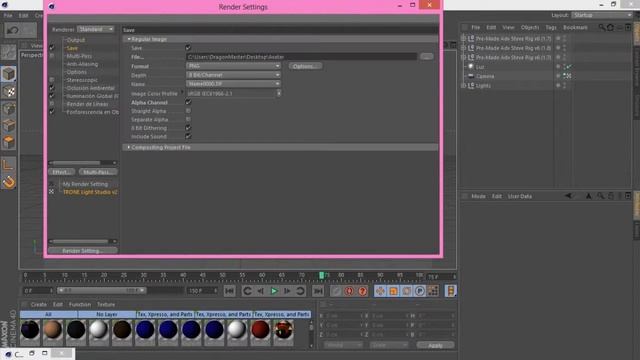Play animation forward with green play button

[274, 291]
